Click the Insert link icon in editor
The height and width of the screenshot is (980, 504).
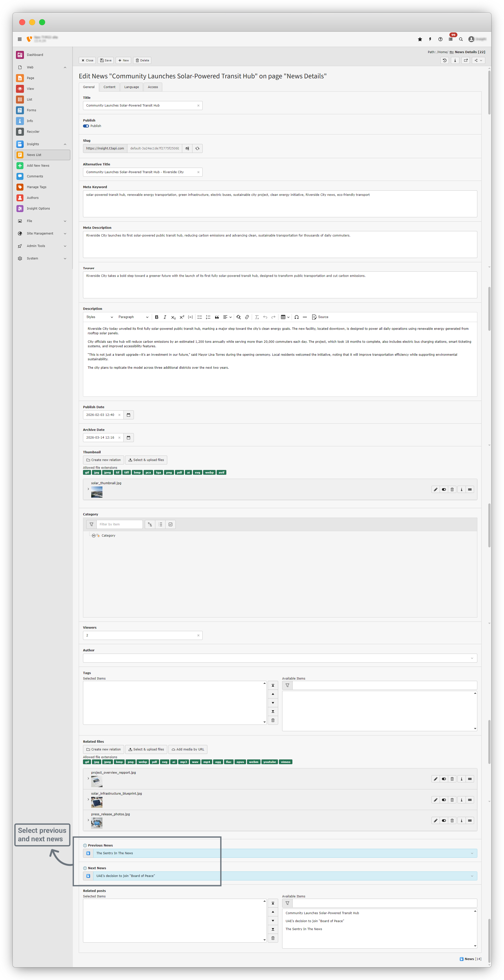point(247,317)
